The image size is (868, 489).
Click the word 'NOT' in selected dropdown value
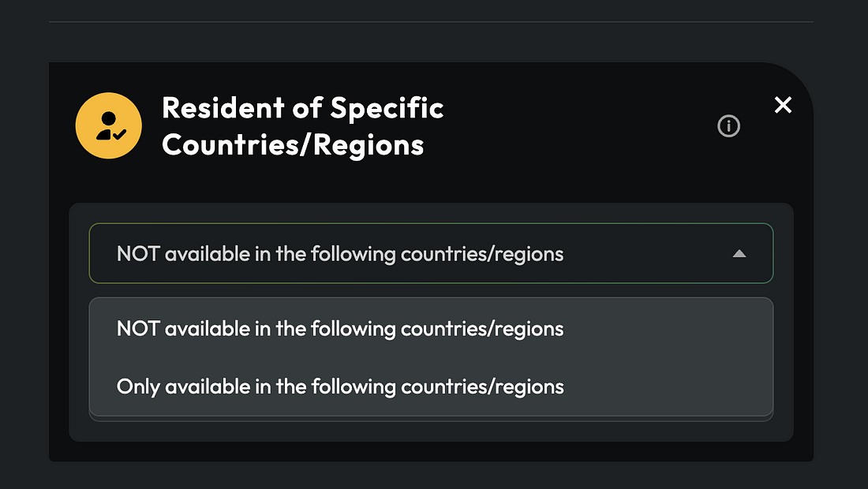[x=138, y=254]
